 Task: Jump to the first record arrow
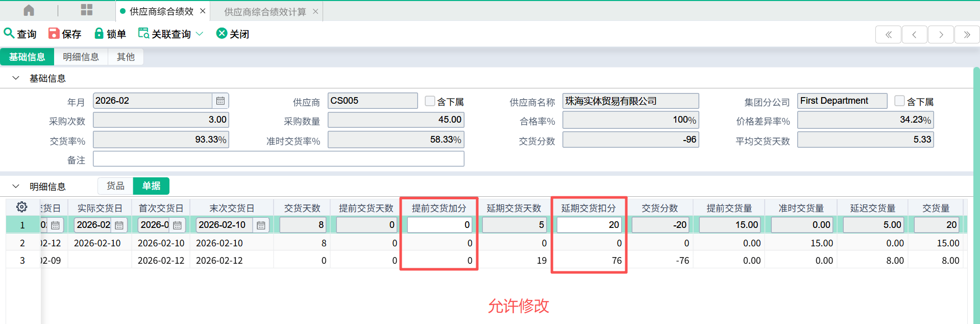coord(888,35)
